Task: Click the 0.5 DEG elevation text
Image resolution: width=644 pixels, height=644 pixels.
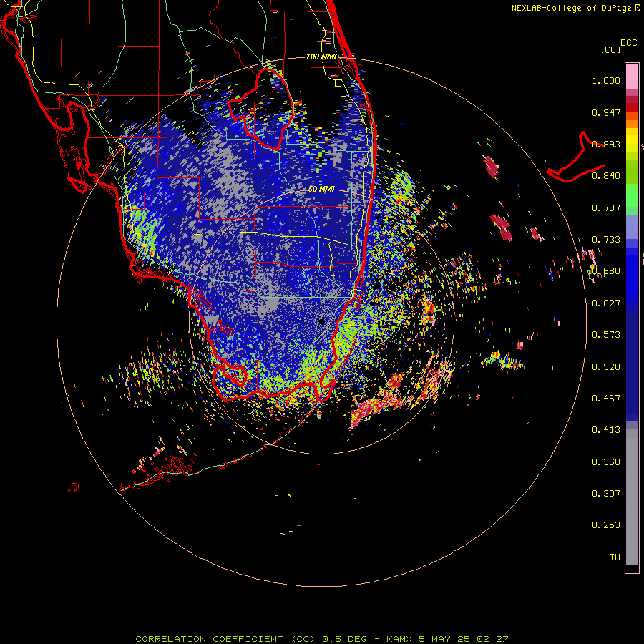Action: coord(344,639)
